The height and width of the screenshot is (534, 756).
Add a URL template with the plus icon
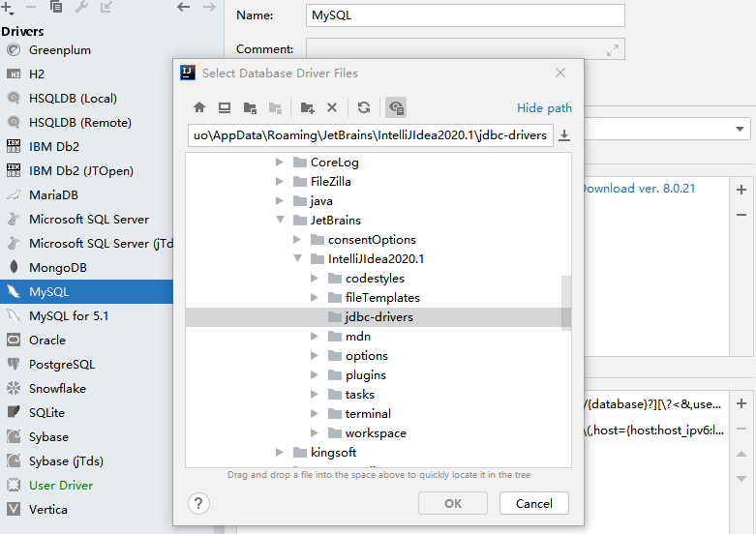coord(741,403)
